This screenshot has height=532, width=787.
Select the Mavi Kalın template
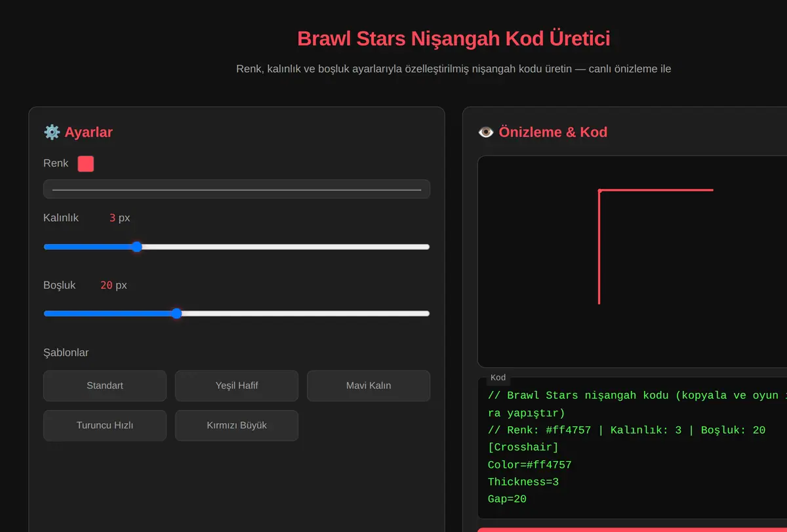click(369, 386)
